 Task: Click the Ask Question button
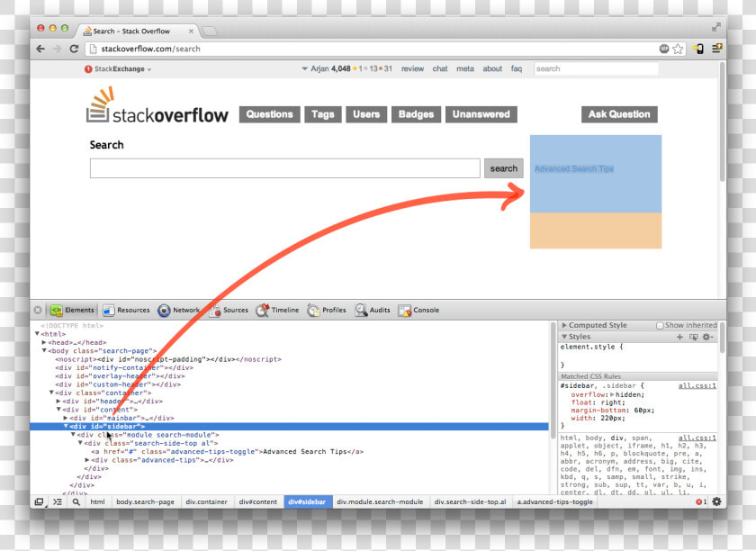point(619,114)
